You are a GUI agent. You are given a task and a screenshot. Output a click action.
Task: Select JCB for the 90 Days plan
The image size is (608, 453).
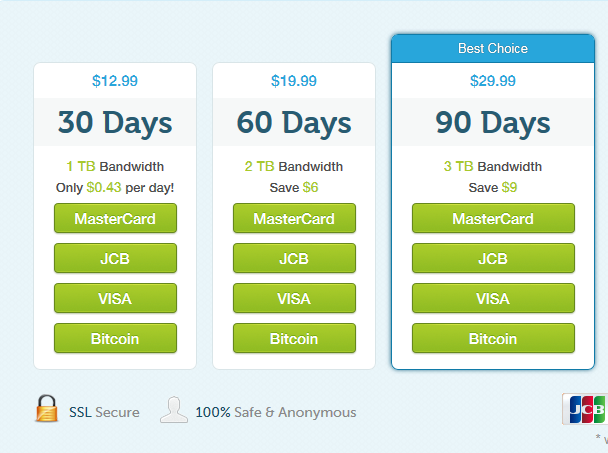coord(493,259)
